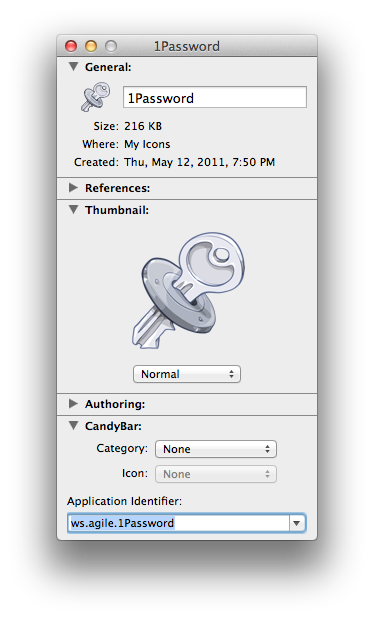
Task: Collapse the Thumbnail section triangle
Action: 73,210
